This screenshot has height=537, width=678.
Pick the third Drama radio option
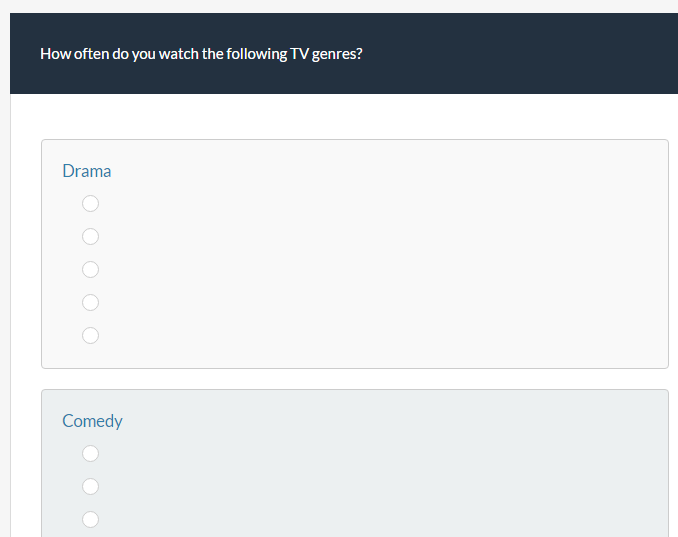90,270
